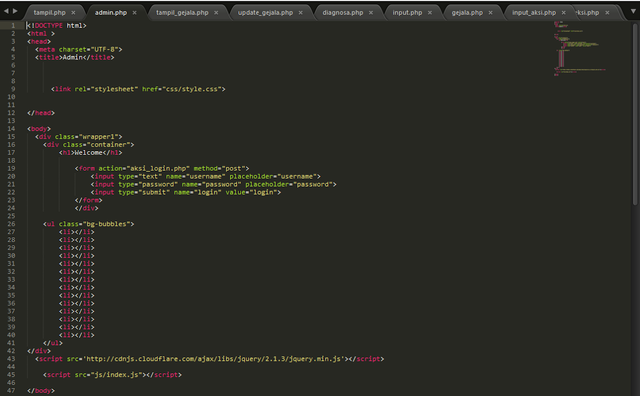Click the code minimap preview

580,49
